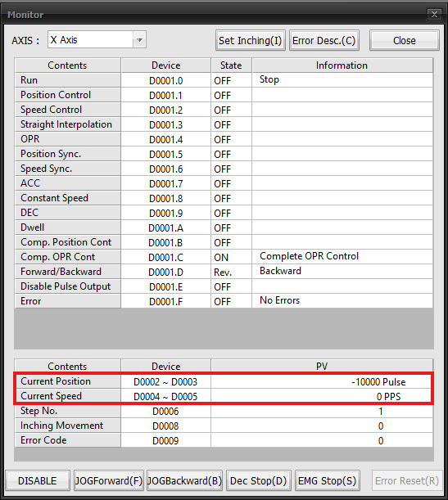Screen dimensions: 448x500
Task: Click device cell D0001.A
Action: (166, 228)
